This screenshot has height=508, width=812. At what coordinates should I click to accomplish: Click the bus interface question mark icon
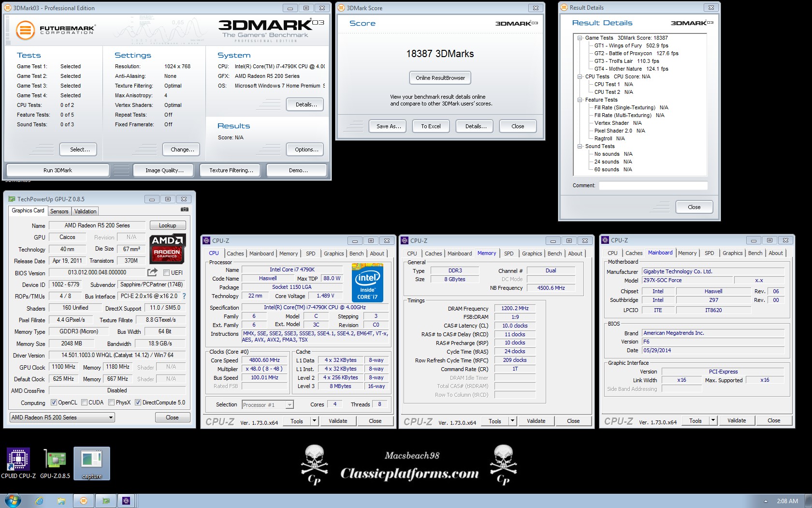click(x=184, y=296)
